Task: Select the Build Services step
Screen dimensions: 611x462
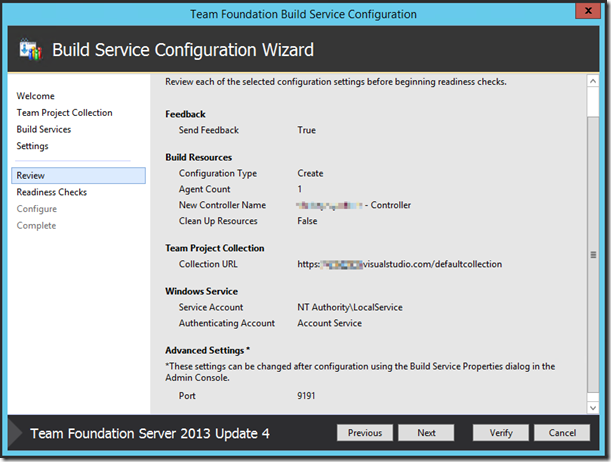Action: click(x=44, y=129)
